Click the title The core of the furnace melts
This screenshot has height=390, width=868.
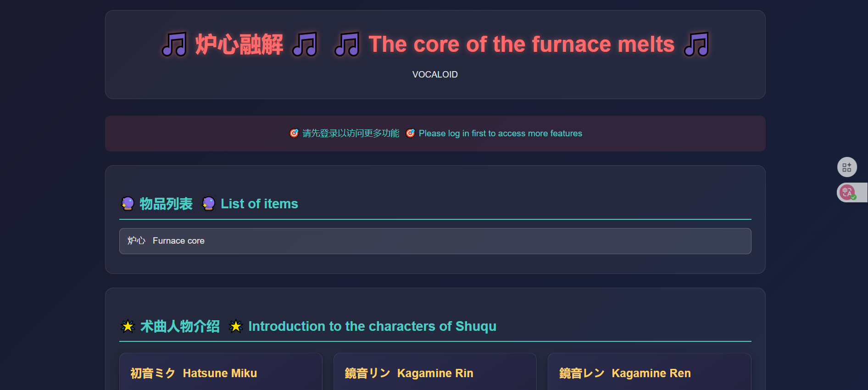pos(521,45)
